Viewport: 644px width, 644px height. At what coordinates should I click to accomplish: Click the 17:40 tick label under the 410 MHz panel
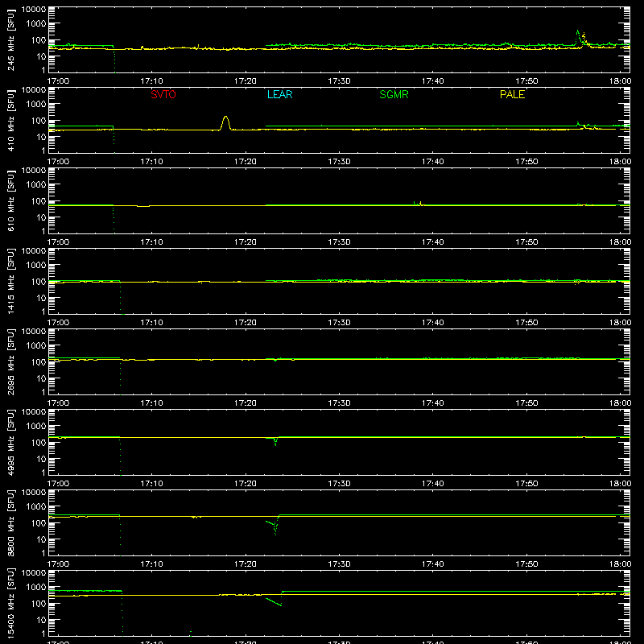(433, 162)
